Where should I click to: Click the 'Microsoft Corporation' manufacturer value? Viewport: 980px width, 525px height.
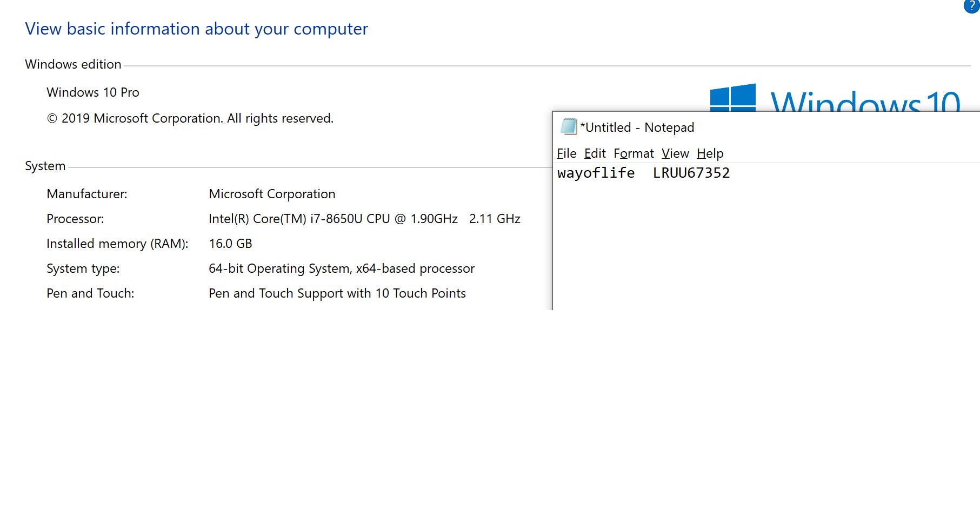tap(272, 194)
